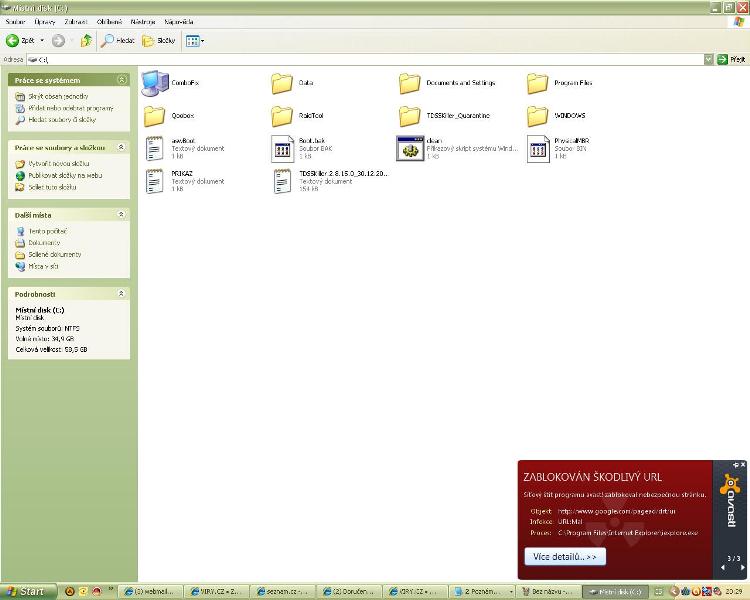The width and height of the screenshot is (750, 600).
Task: Expand the address bar dropdown arrow
Action: pos(708,60)
